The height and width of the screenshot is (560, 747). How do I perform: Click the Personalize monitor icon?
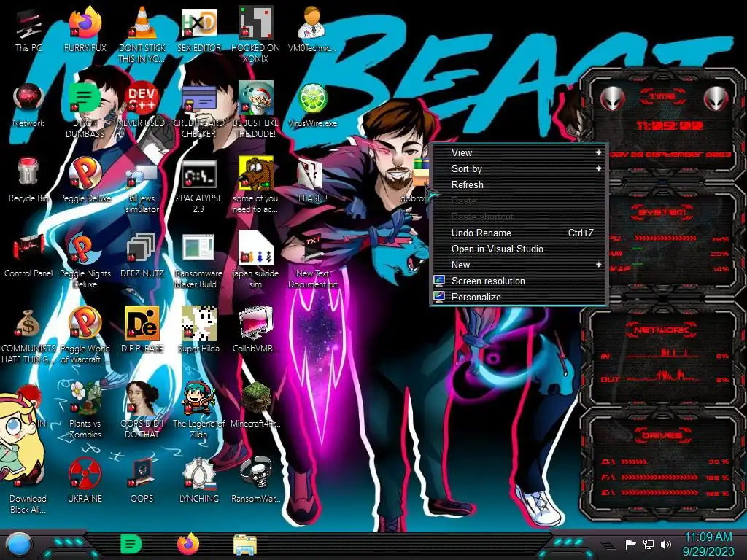(439, 297)
